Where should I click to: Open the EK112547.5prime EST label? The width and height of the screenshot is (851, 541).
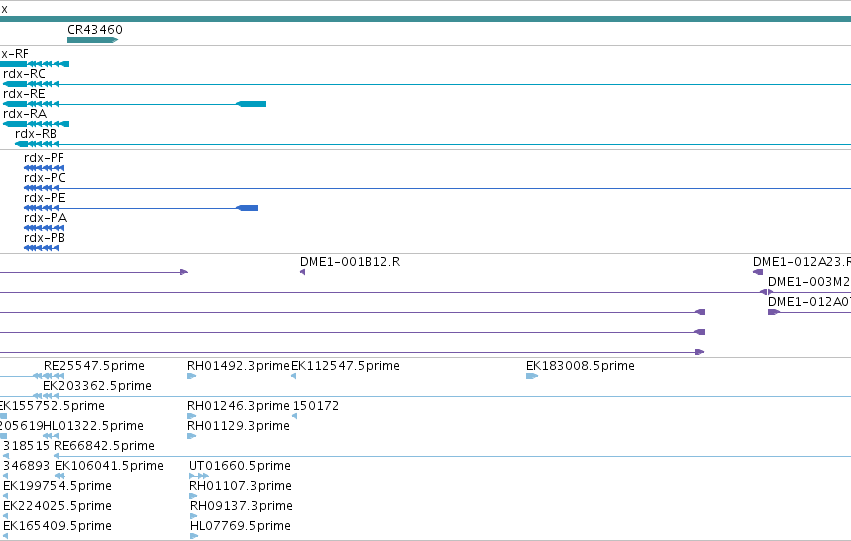click(345, 366)
